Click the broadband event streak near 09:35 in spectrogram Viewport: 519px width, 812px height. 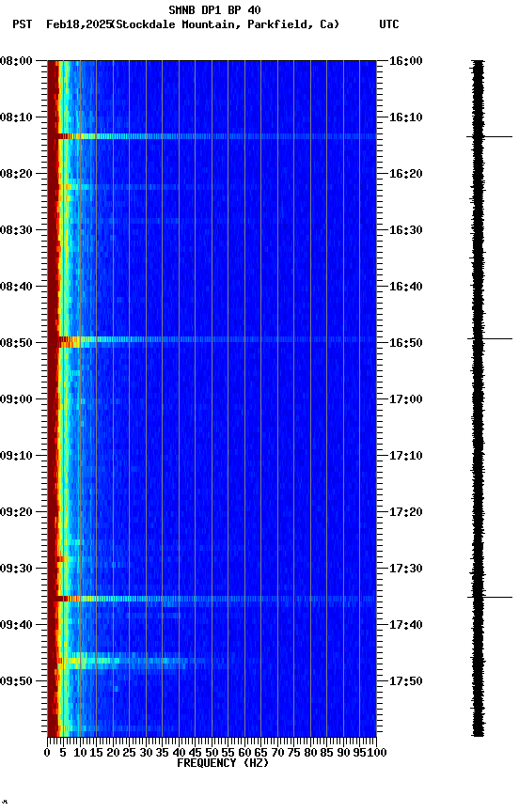(212, 599)
